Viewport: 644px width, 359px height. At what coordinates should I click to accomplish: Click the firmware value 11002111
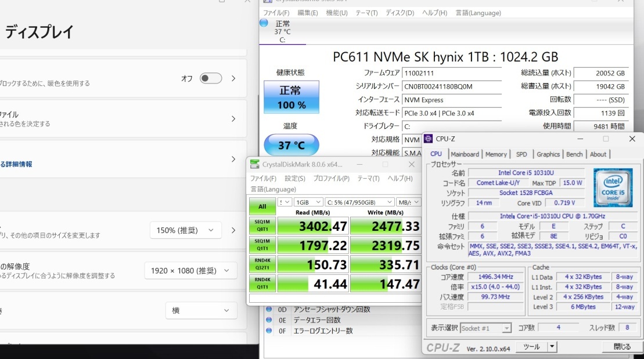coord(452,73)
